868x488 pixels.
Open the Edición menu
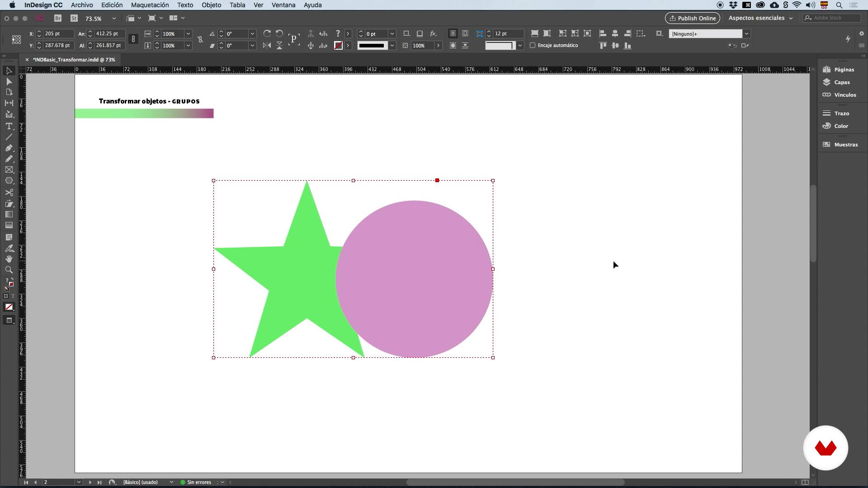point(112,5)
